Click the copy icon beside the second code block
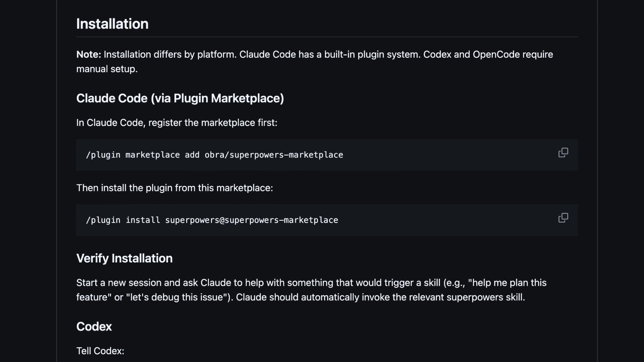 pos(563,218)
